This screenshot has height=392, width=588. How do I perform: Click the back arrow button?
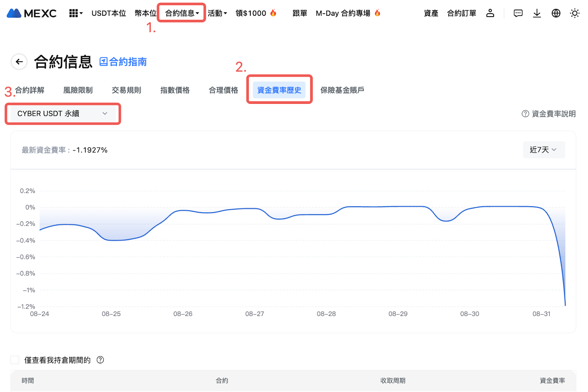(19, 62)
